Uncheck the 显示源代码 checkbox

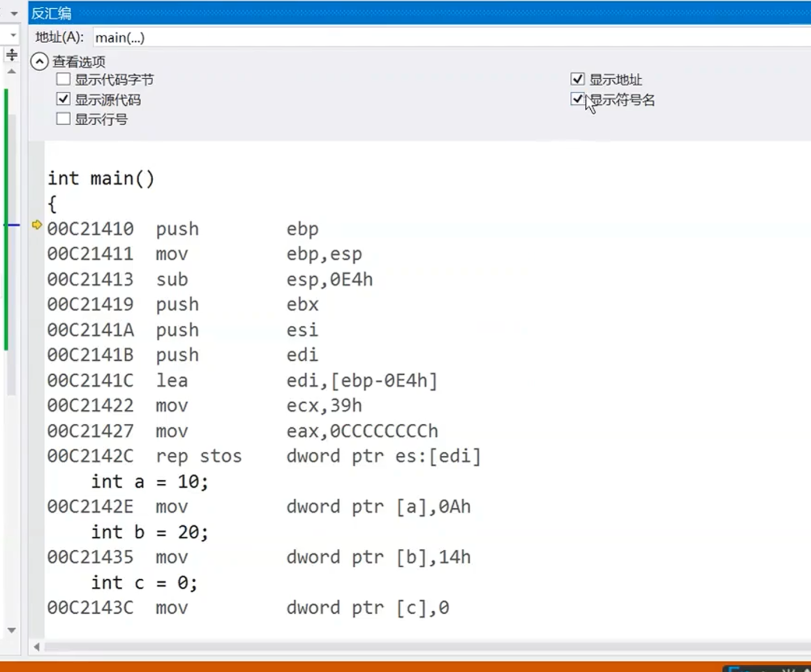[64, 99]
